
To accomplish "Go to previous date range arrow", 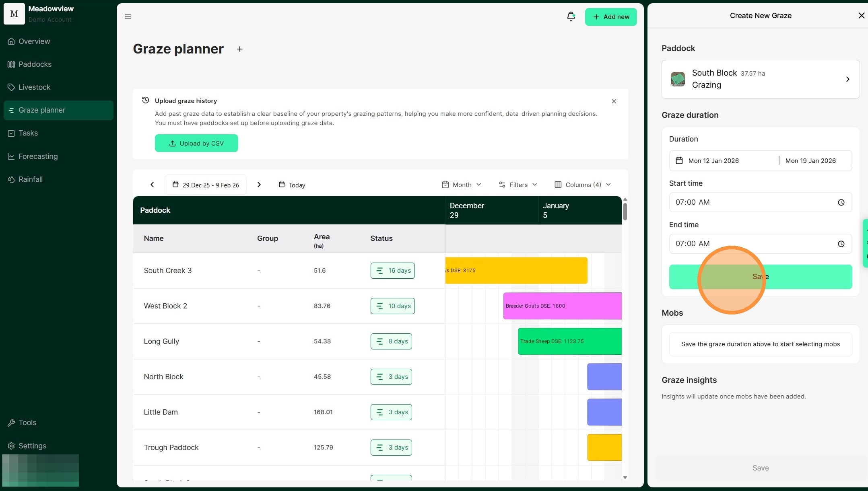I will click(152, 185).
